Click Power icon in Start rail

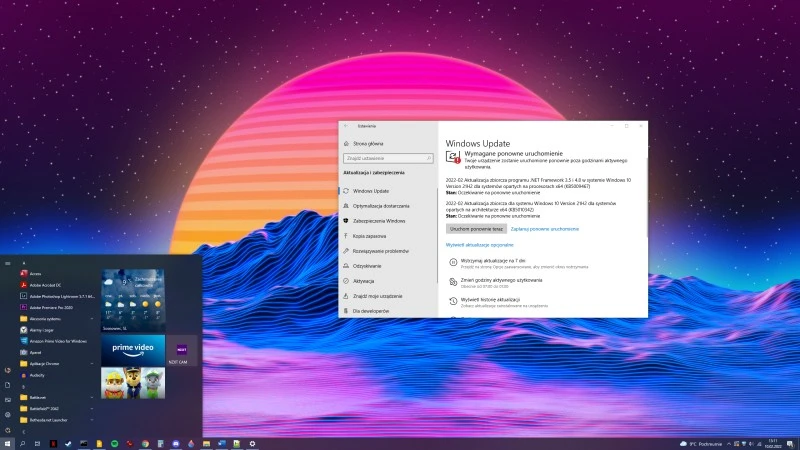tap(7, 430)
